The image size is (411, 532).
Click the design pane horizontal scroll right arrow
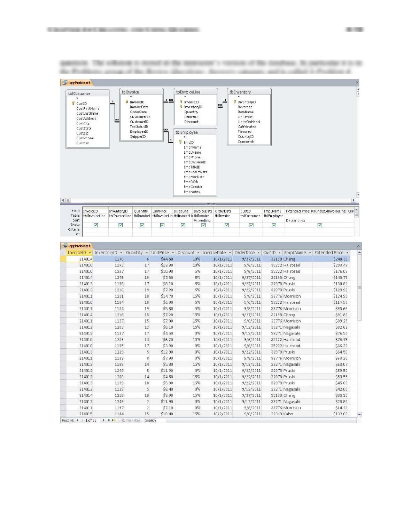[x=354, y=200]
